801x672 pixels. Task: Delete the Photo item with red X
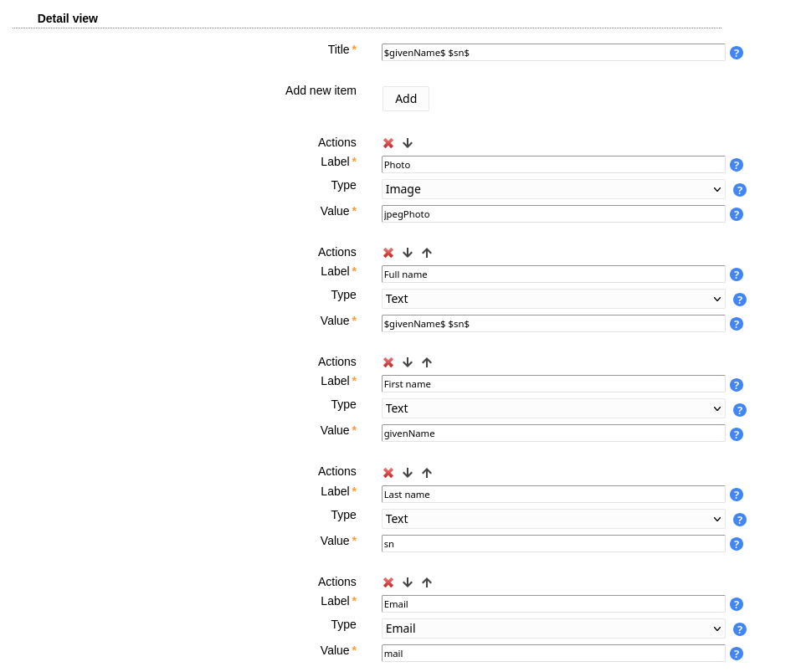click(388, 143)
